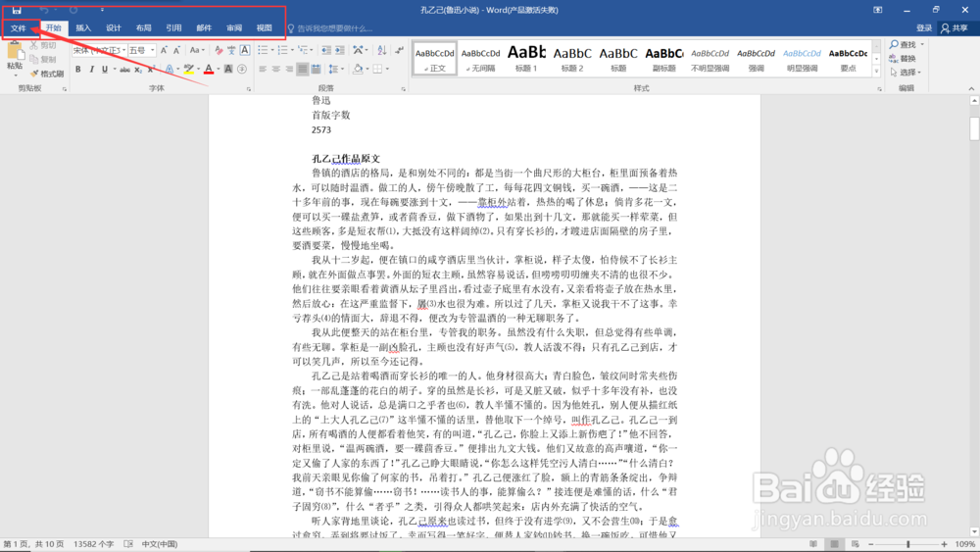
Task: Click 登录 to sign in
Action: tap(924, 28)
